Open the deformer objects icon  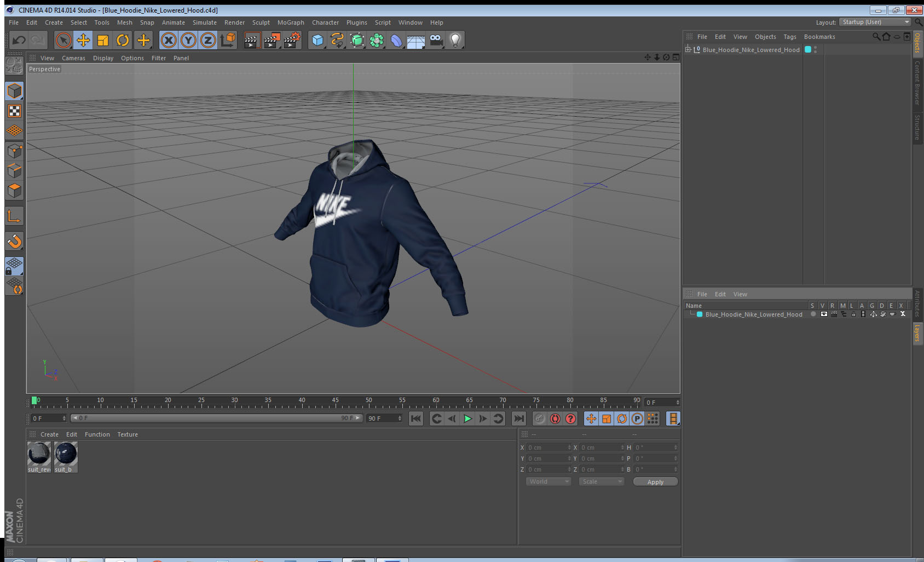396,40
